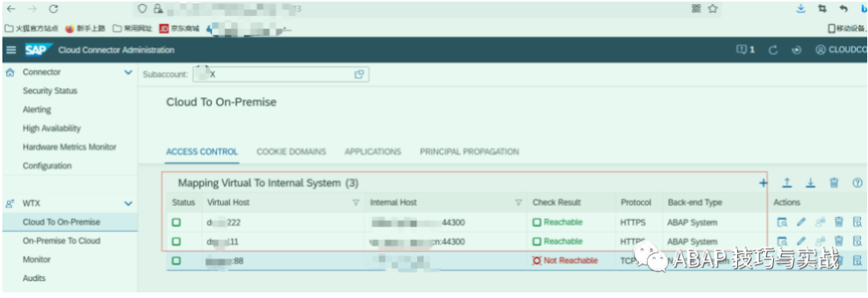Switch to ACCESS CONTROL tab
The width and height of the screenshot is (868, 298).
[202, 152]
